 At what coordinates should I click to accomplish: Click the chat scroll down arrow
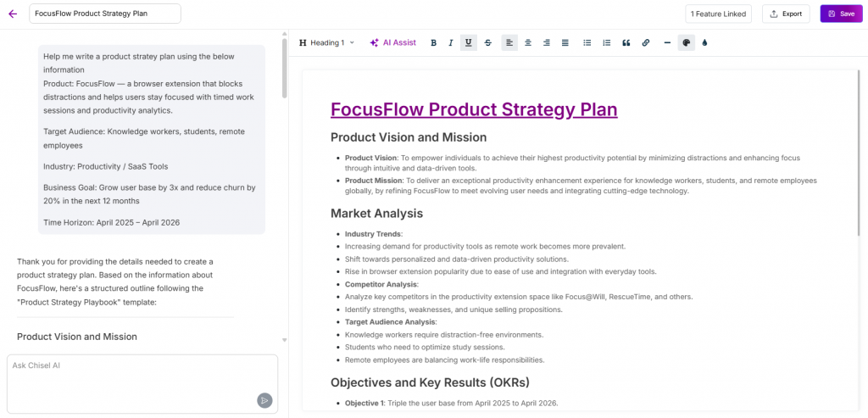click(x=285, y=340)
